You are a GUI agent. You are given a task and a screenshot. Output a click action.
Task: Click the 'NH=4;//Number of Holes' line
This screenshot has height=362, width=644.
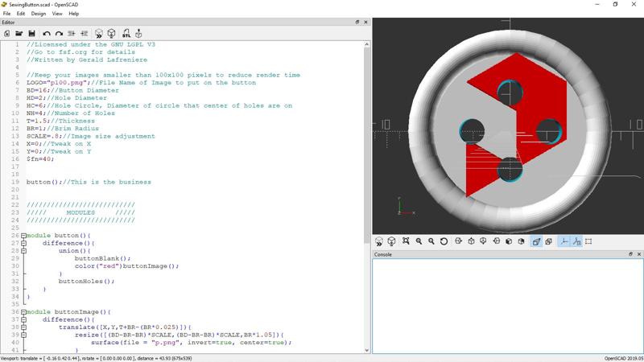(x=71, y=113)
